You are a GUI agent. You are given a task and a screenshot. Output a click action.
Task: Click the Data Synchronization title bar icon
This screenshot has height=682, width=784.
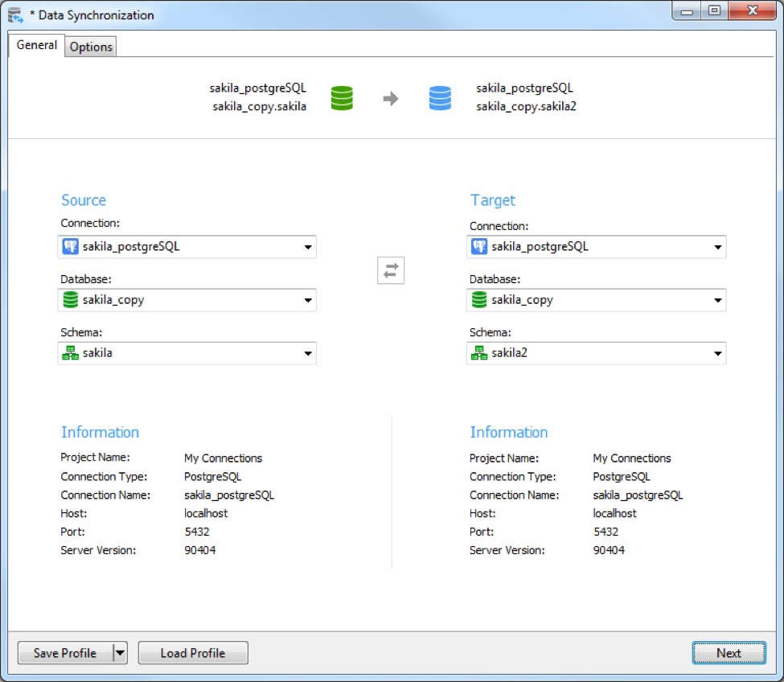pyautogui.click(x=15, y=15)
